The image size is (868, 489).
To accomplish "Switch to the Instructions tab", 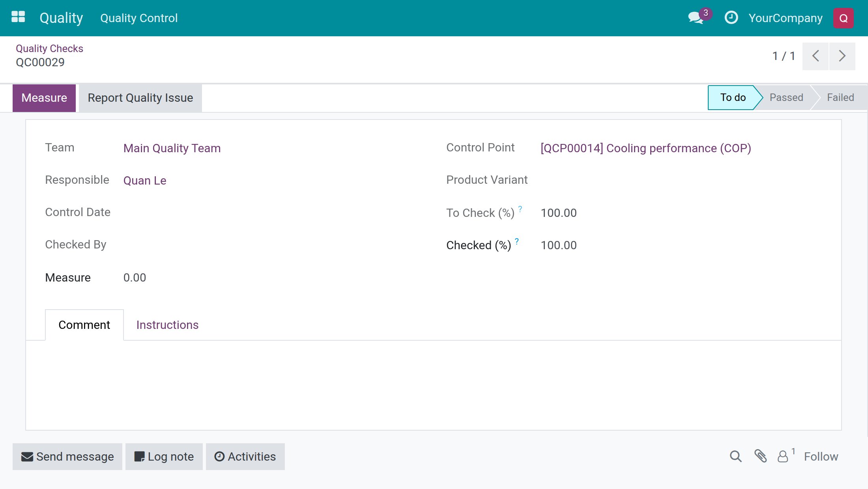I will 167,325.
